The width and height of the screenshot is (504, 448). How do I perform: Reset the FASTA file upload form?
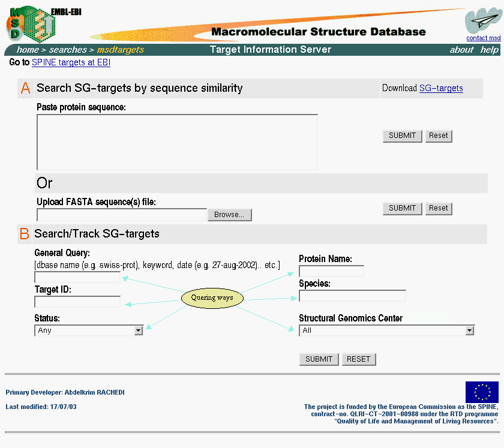(438, 208)
